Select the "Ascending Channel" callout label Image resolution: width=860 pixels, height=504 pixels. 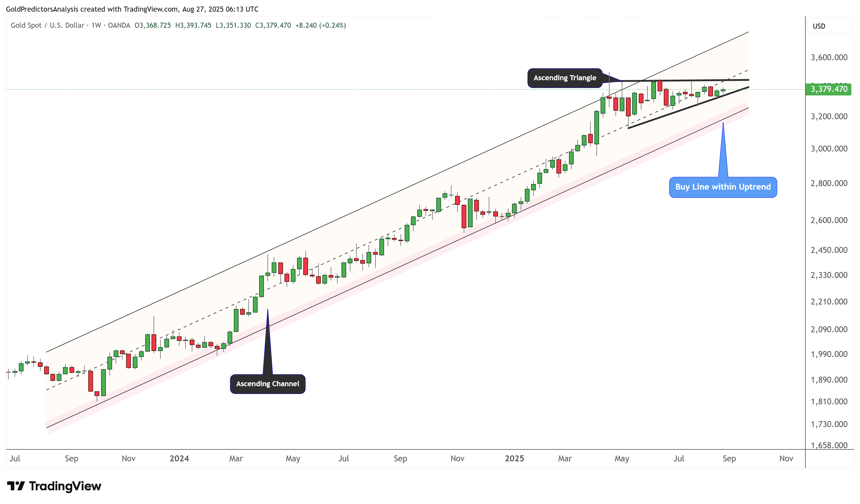point(267,384)
